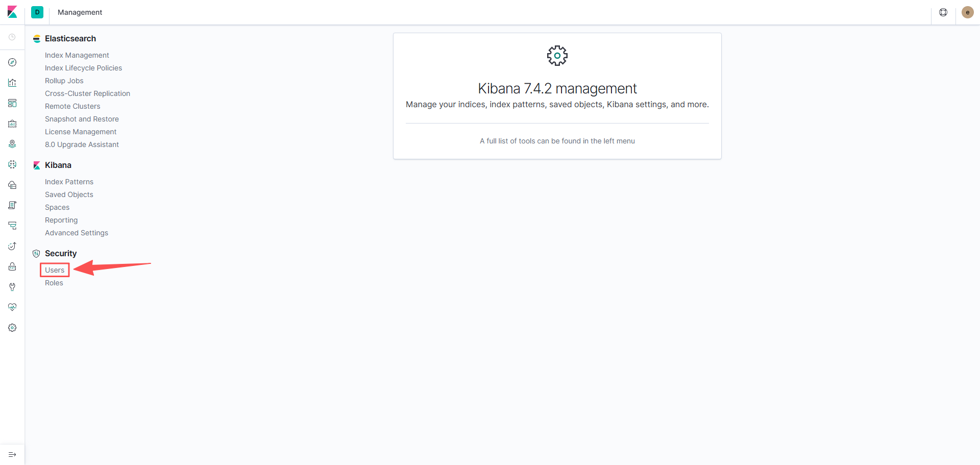Open Advanced Settings page

pos(77,233)
